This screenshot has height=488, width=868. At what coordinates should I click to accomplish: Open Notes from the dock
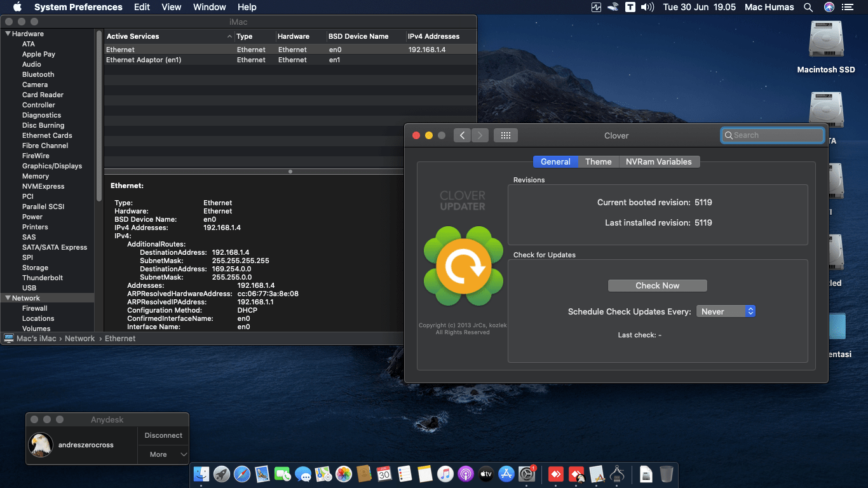425,474
